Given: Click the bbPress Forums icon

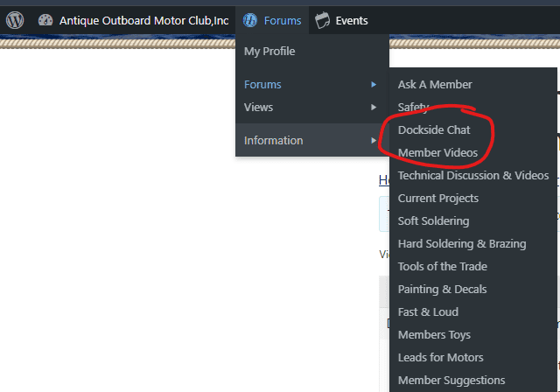Looking at the screenshot, I should tap(250, 20).
